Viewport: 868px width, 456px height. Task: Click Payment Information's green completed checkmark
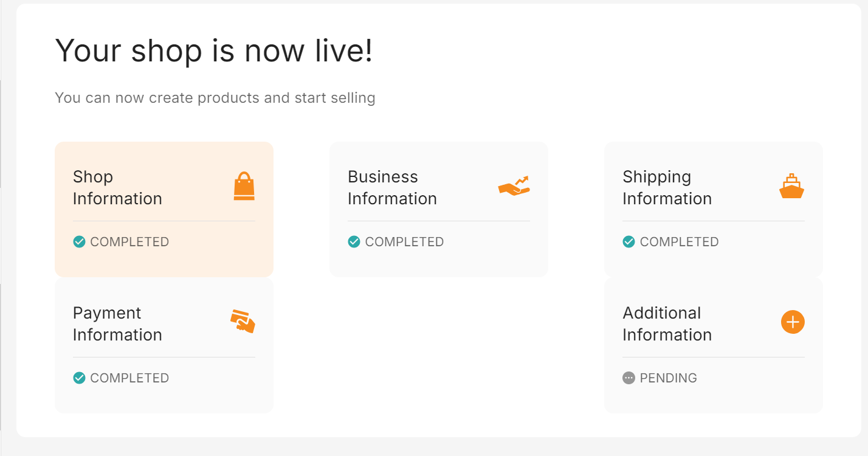point(79,378)
